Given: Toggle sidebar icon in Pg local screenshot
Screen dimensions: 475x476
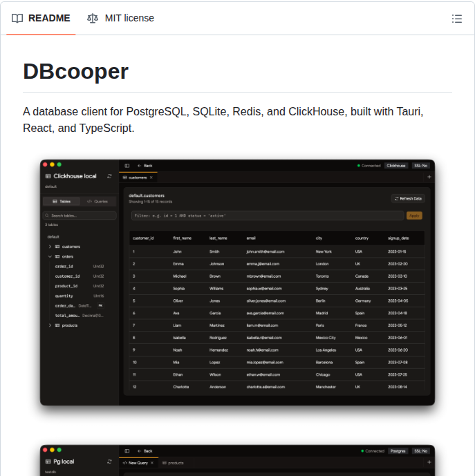Looking at the screenshot, I should click(127, 451).
